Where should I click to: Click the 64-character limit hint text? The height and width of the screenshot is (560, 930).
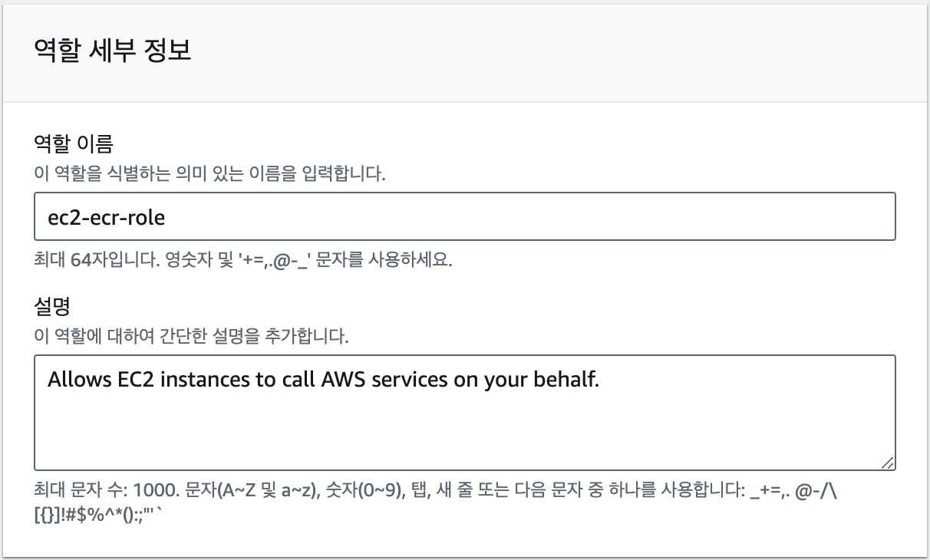244,261
